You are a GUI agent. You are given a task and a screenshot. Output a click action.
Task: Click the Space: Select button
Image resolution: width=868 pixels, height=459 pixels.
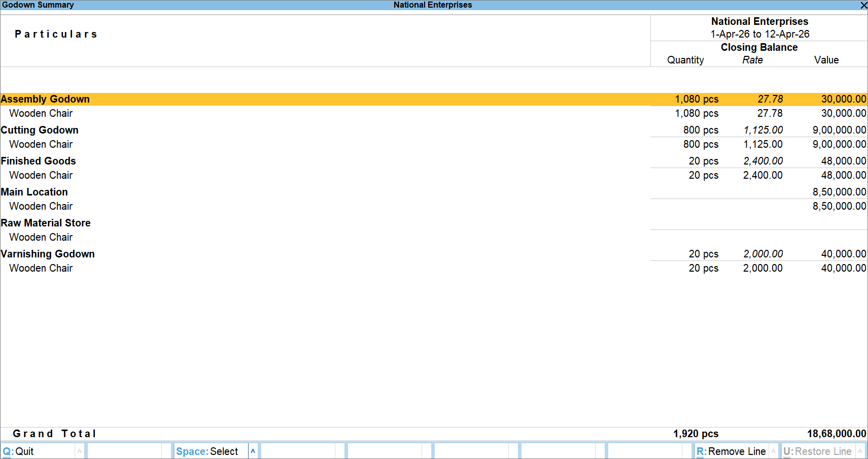pos(211,451)
